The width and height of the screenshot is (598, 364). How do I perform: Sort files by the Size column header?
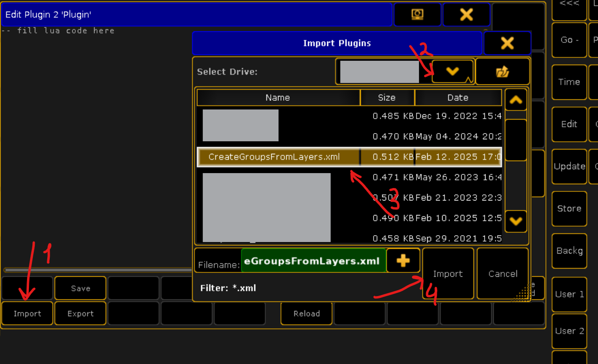(387, 97)
